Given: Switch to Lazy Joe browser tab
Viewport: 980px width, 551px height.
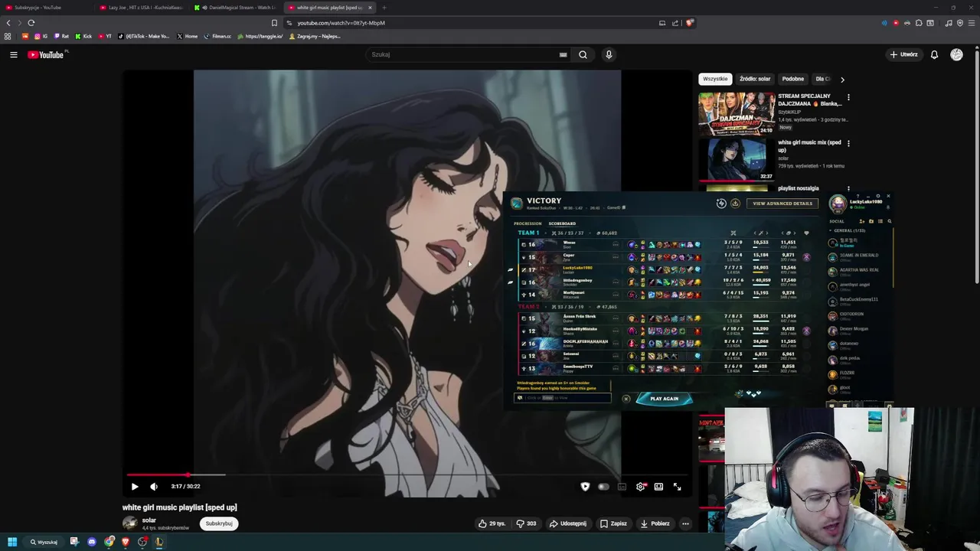Looking at the screenshot, I should (x=142, y=7).
